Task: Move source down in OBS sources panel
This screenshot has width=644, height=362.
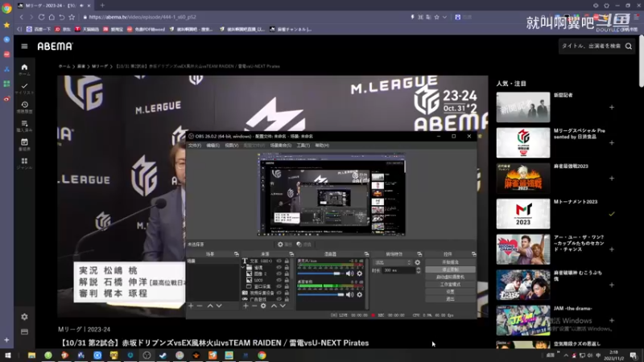Action: pos(283,306)
